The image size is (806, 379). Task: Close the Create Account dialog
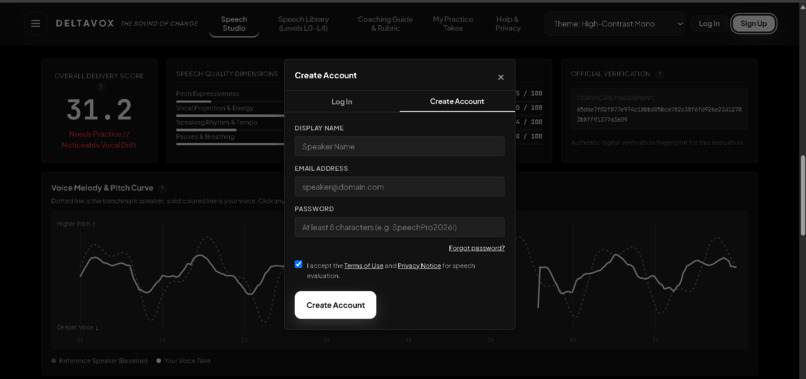(x=501, y=77)
